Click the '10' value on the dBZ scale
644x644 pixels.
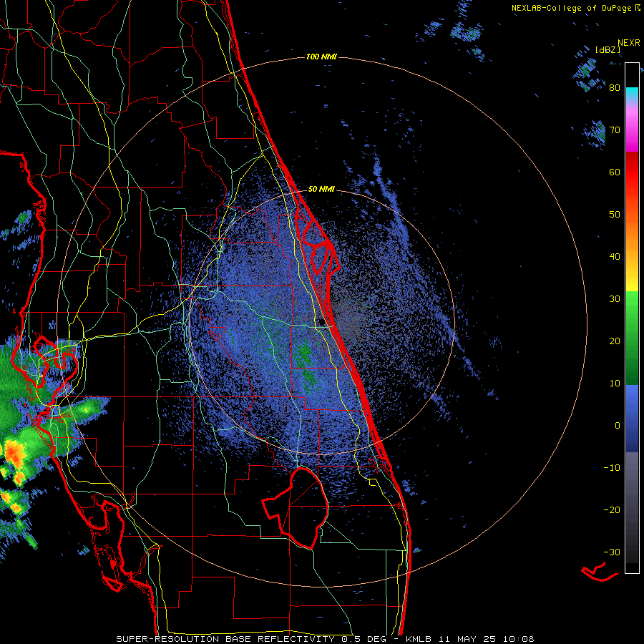pos(615,384)
